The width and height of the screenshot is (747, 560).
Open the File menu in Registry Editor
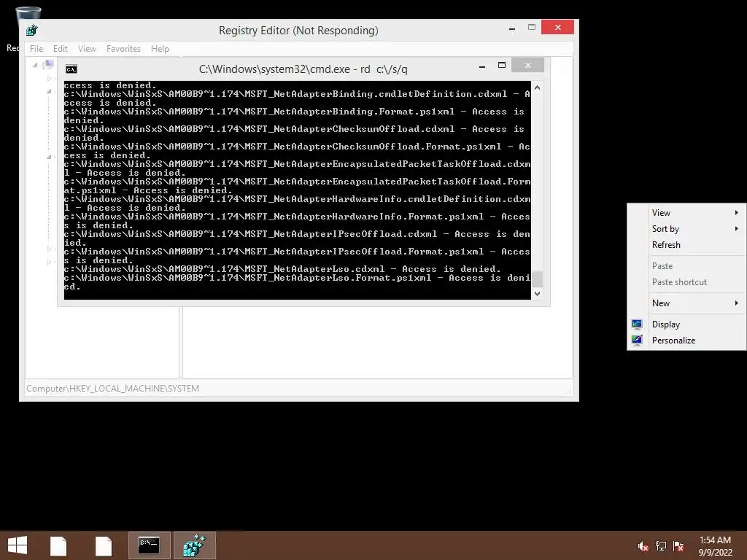36,49
